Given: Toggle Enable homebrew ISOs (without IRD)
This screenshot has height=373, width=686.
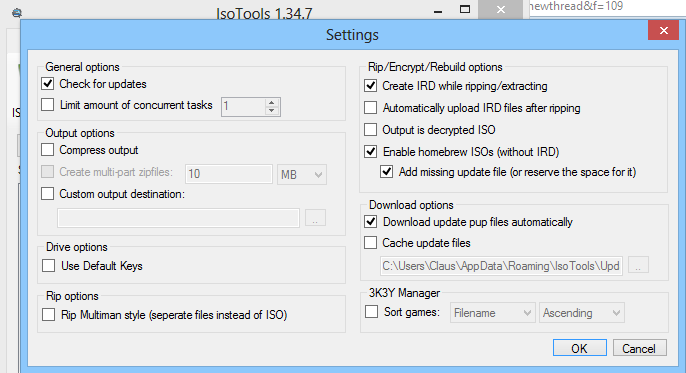Looking at the screenshot, I should pos(371,151).
